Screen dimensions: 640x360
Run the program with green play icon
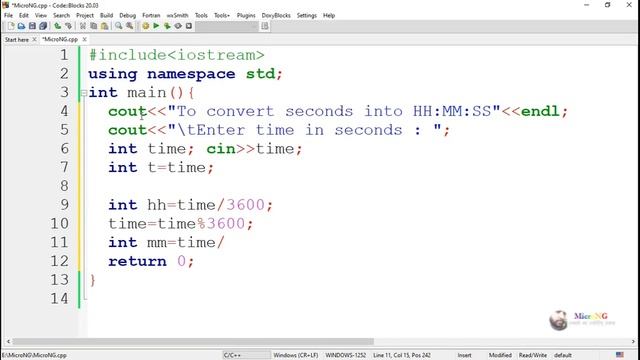[156, 26]
